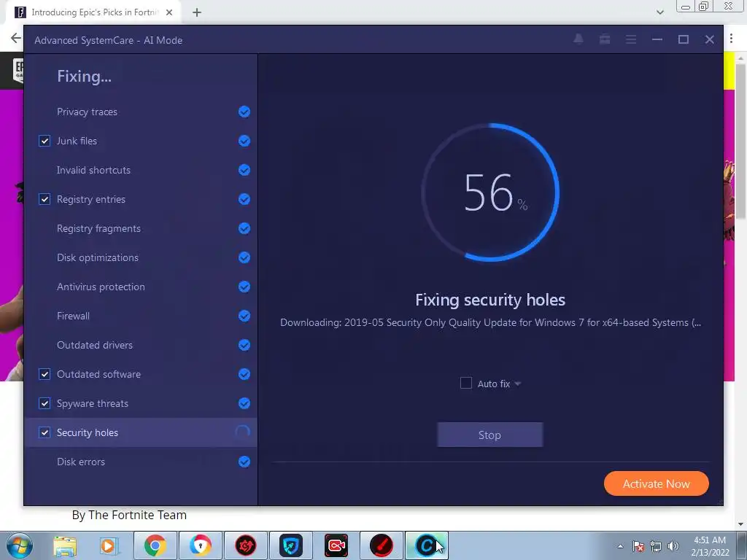Click the notification bell icon in SystemCare
The image size is (747, 560).
coord(578,39)
